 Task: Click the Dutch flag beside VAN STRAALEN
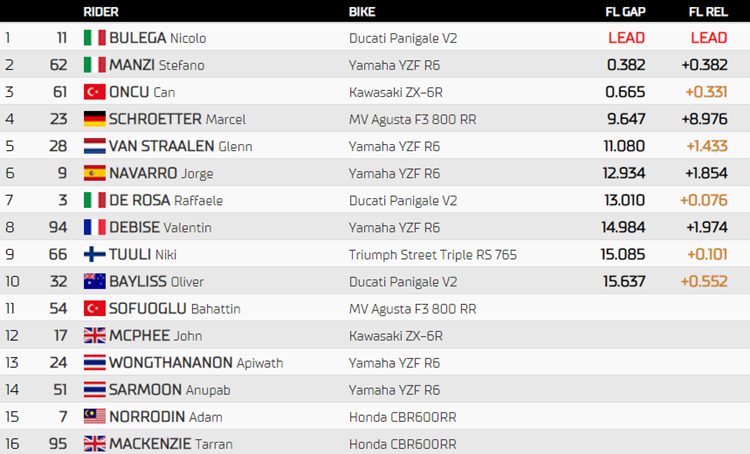[x=95, y=146]
